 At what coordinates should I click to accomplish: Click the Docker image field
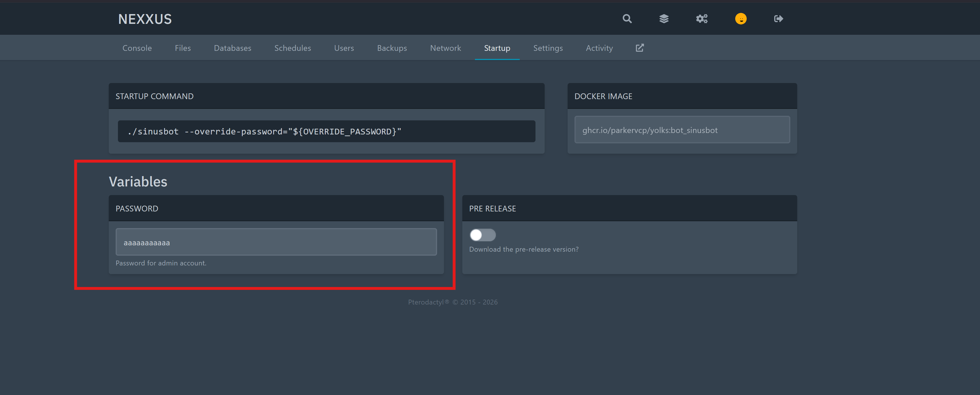point(682,130)
